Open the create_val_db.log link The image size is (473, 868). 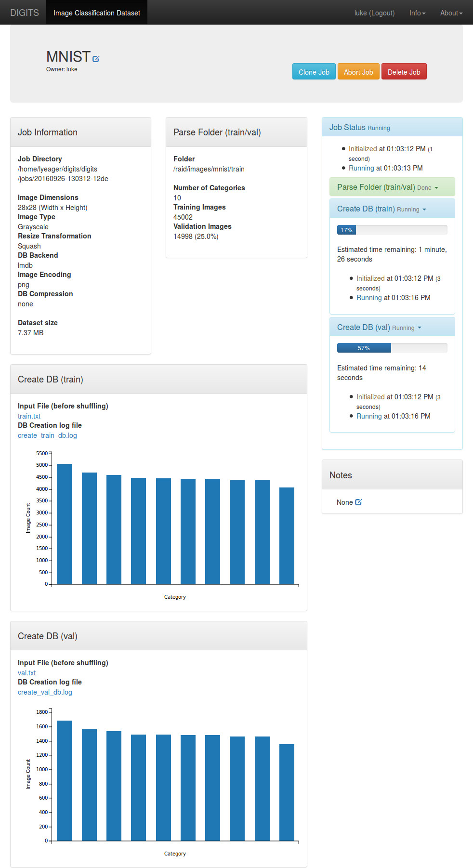(x=45, y=692)
